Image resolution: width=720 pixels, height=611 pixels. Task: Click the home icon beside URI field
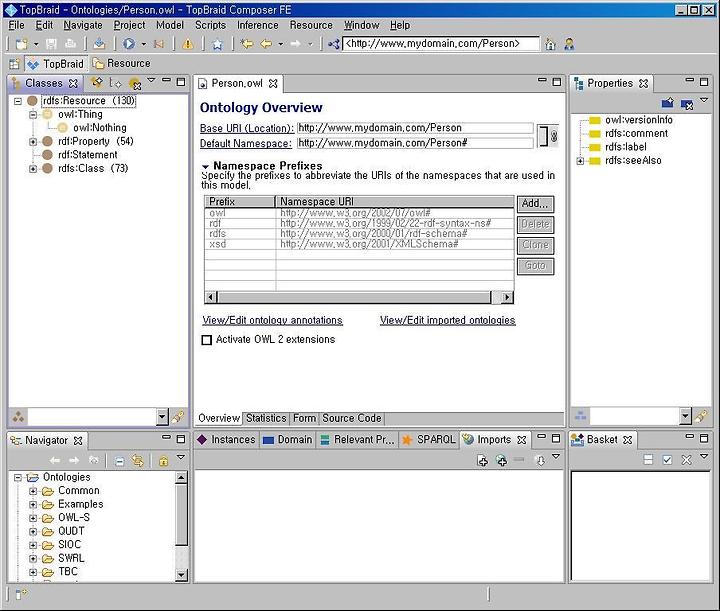[550, 44]
